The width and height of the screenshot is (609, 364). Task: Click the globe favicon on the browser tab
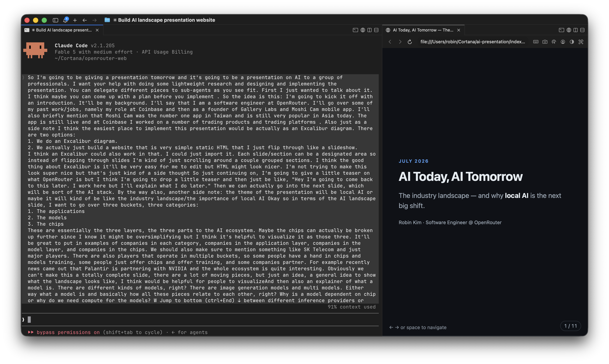coord(388,30)
